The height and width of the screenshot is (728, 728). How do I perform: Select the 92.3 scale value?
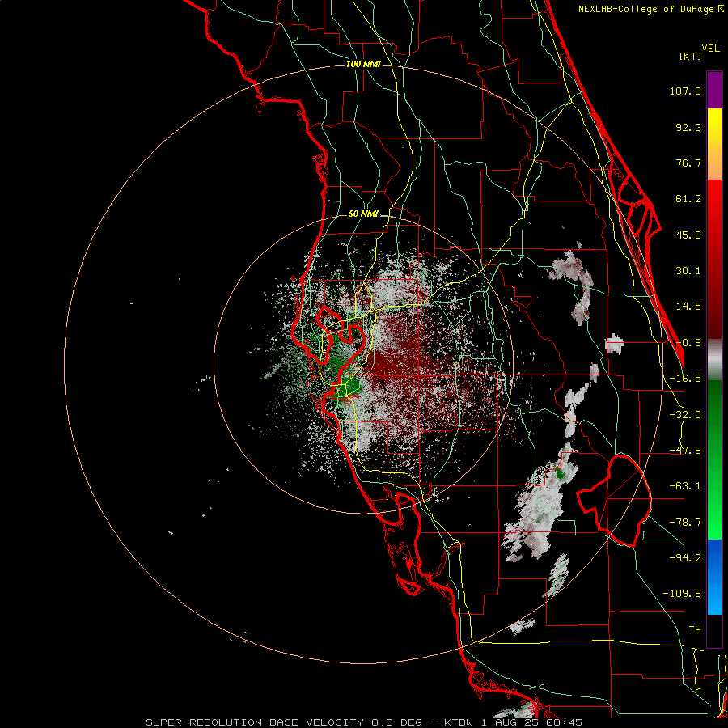(688, 127)
